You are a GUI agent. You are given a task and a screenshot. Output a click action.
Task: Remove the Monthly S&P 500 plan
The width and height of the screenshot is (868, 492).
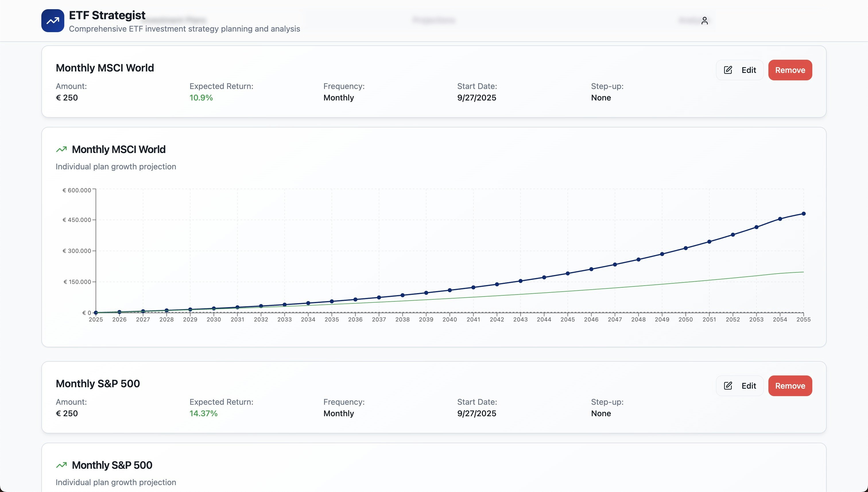(x=790, y=386)
